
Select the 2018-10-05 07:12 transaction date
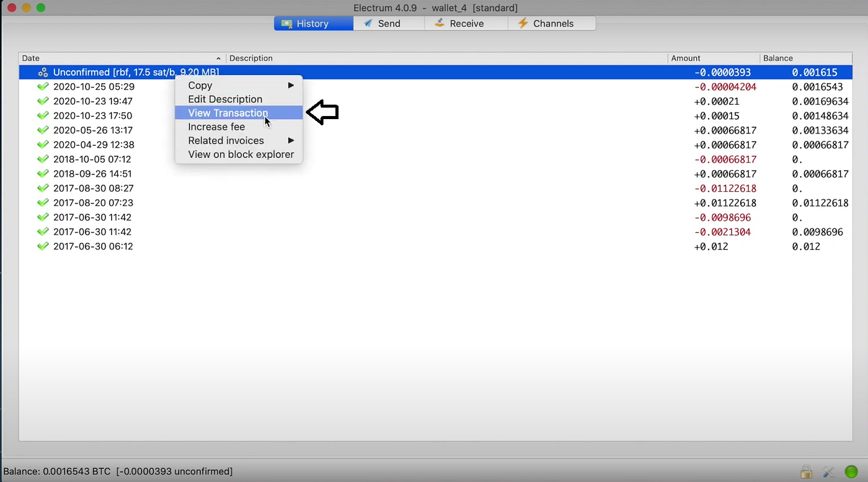point(92,159)
